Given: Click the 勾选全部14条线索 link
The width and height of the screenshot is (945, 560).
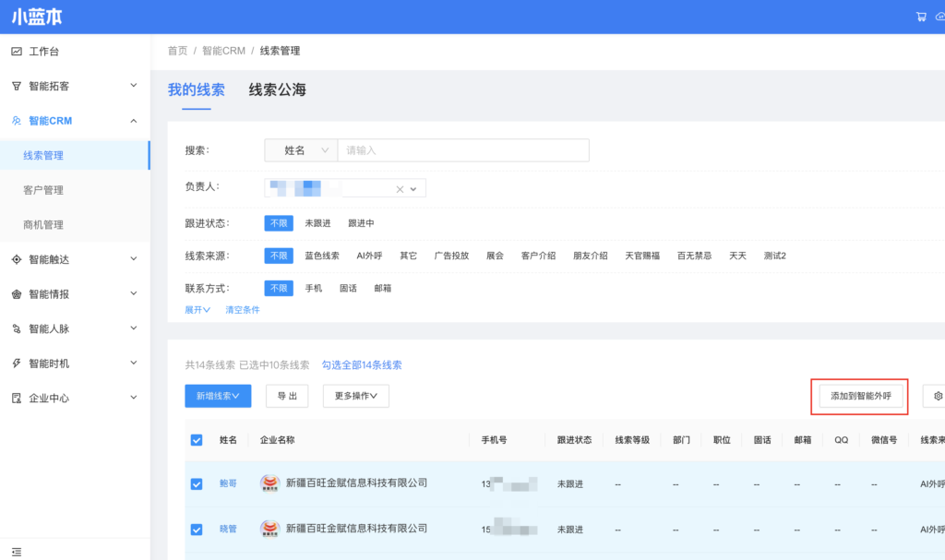Looking at the screenshot, I should pos(362,365).
